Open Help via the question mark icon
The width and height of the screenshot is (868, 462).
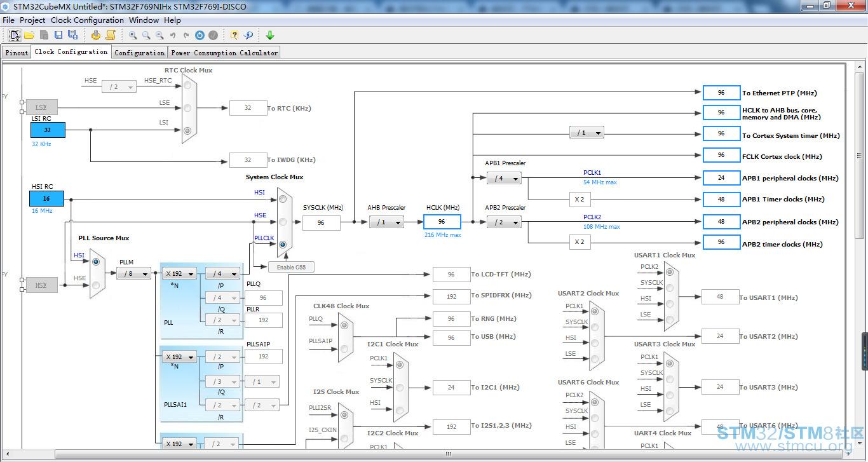(x=234, y=35)
